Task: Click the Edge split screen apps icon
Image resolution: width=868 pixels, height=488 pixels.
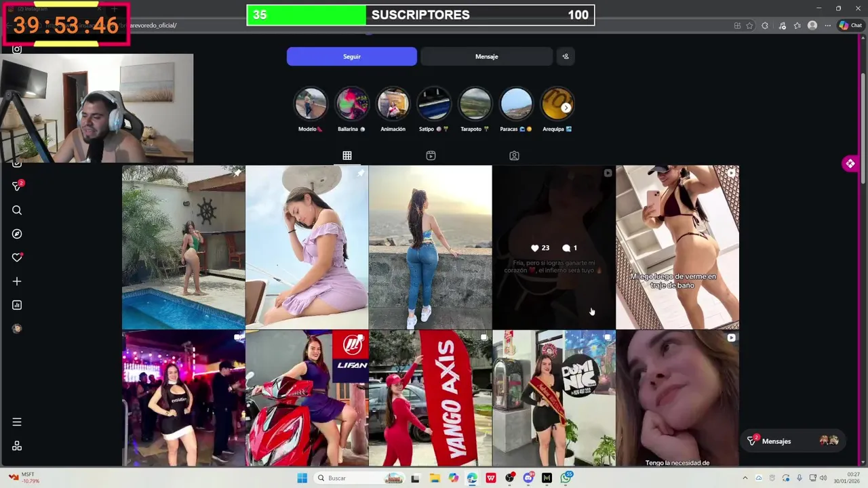Action: (x=737, y=26)
